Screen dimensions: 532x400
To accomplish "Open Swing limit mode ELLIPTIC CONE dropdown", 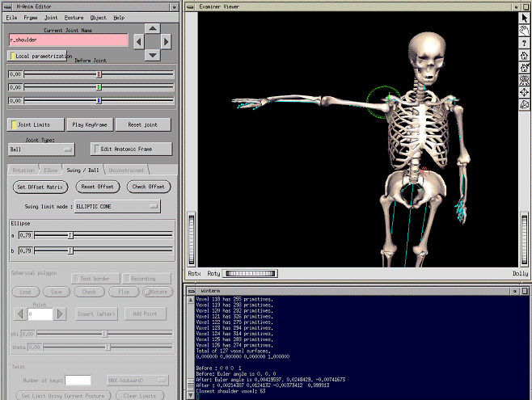I will 117,207.
